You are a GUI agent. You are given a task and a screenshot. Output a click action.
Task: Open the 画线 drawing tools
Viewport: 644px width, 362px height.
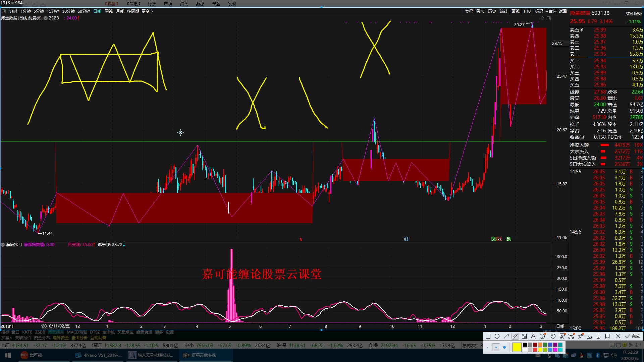pos(516,11)
